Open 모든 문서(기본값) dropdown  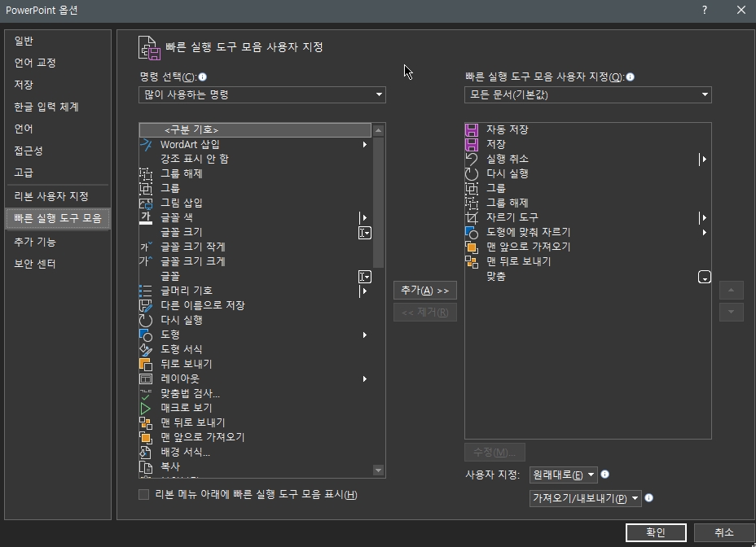point(587,95)
